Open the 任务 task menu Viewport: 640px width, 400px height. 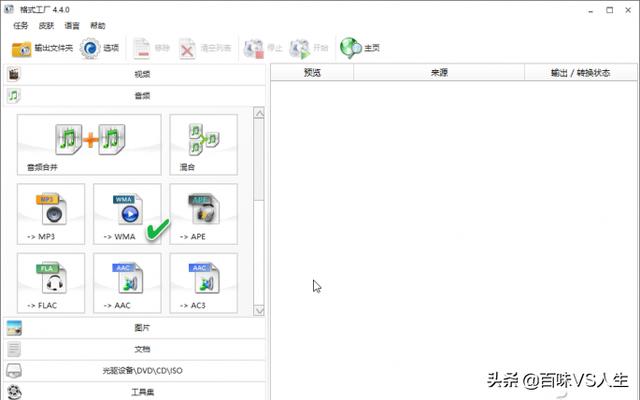pos(20,26)
